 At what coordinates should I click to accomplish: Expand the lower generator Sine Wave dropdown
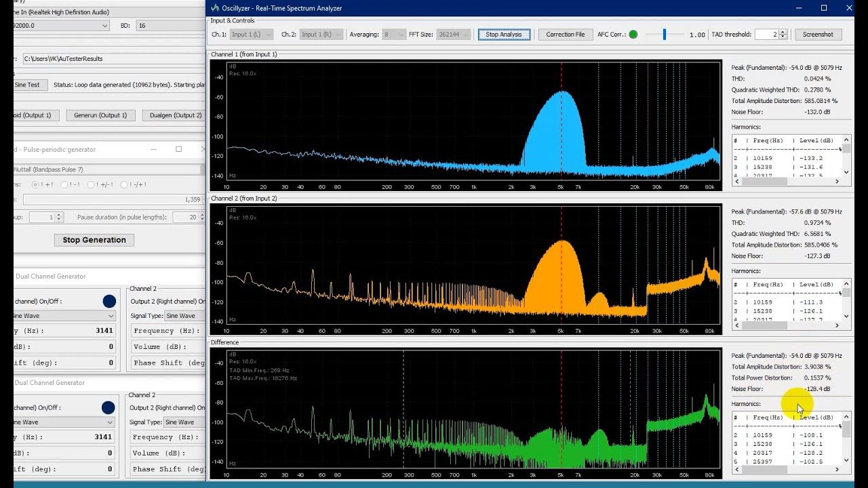[x=64, y=422]
